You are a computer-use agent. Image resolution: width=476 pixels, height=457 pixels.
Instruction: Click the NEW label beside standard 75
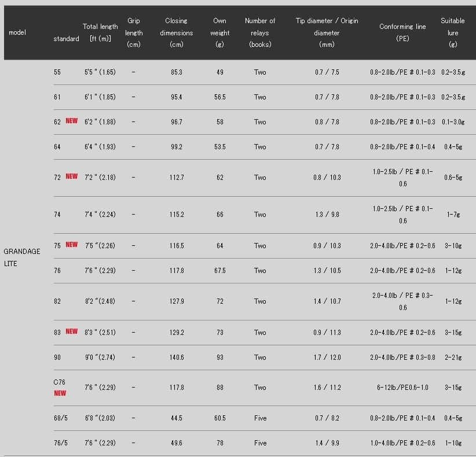click(x=72, y=245)
